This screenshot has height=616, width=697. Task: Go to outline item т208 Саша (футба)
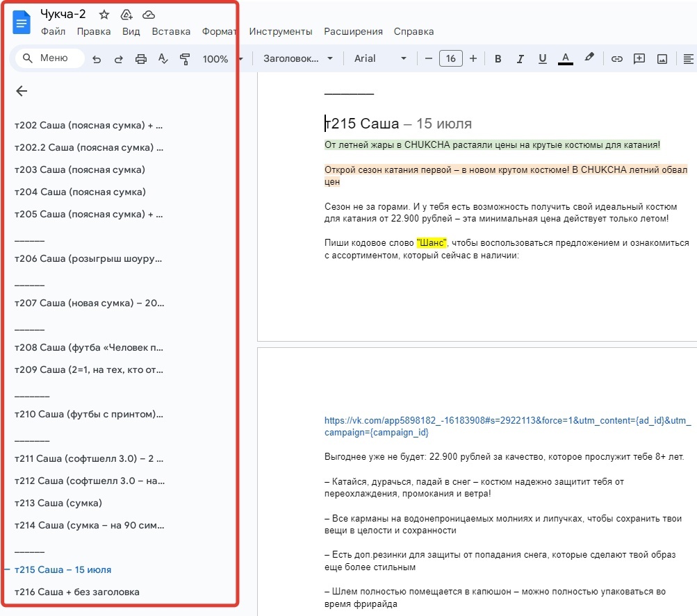[89, 347]
